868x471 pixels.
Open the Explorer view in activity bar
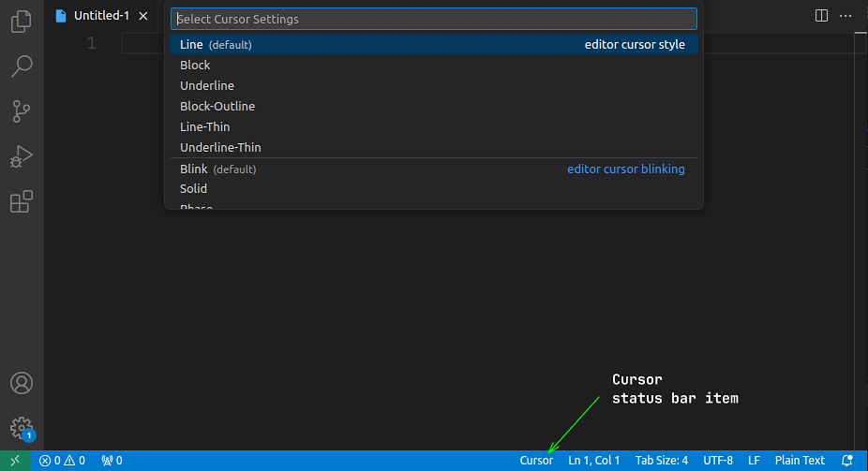[x=21, y=21]
